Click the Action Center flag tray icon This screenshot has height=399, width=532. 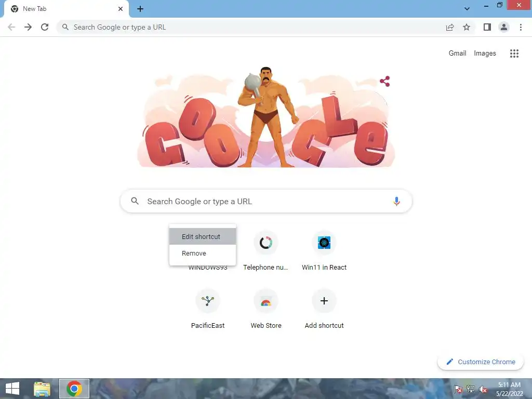(x=458, y=389)
